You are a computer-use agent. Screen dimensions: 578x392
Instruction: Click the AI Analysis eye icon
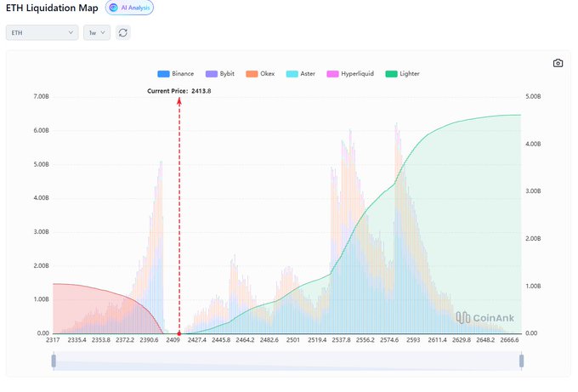click(114, 8)
